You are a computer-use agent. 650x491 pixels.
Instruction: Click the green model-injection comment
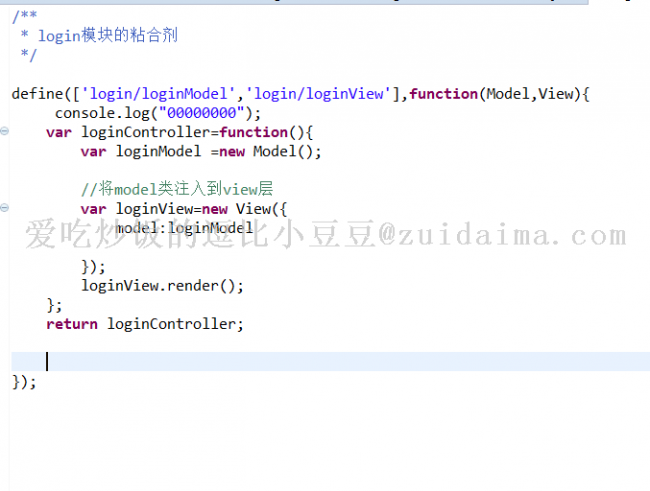[x=177, y=189]
